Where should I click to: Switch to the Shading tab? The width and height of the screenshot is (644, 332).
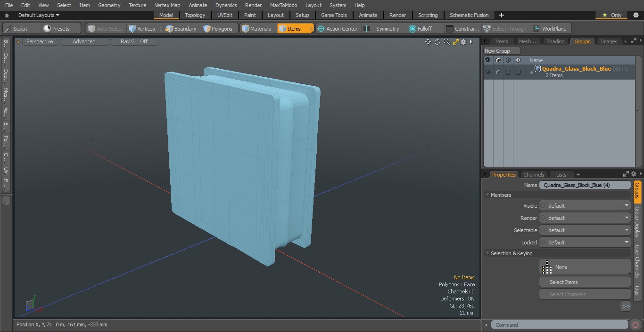[555, 41]
